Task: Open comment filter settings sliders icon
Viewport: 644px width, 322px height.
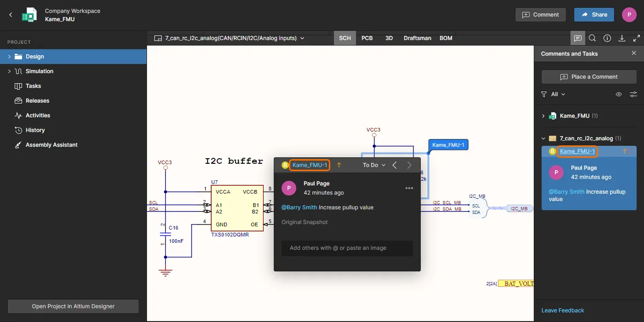Action: pos(633,94)
